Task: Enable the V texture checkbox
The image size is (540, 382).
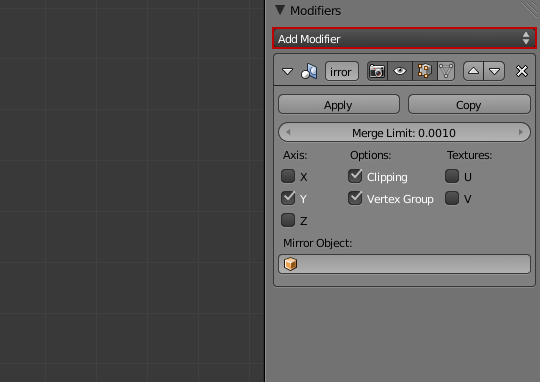Action: tap(452, 198)
